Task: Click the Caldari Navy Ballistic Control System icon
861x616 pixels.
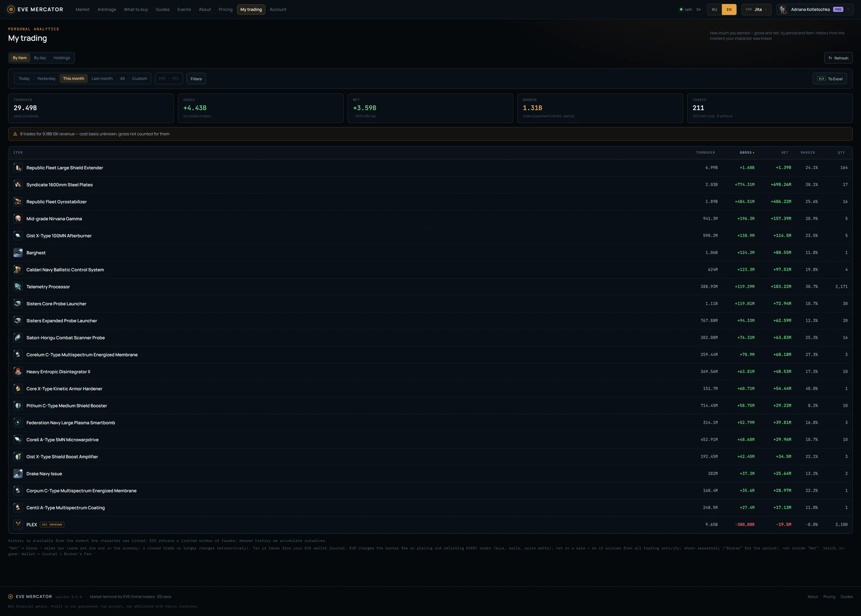Action: pos(18,270)
